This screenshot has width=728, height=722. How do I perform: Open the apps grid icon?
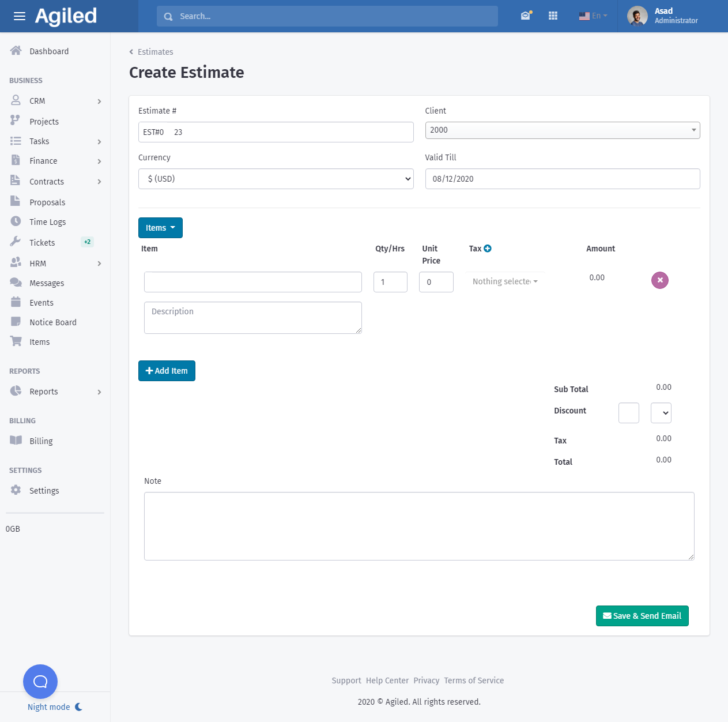[x=553, y=16]
